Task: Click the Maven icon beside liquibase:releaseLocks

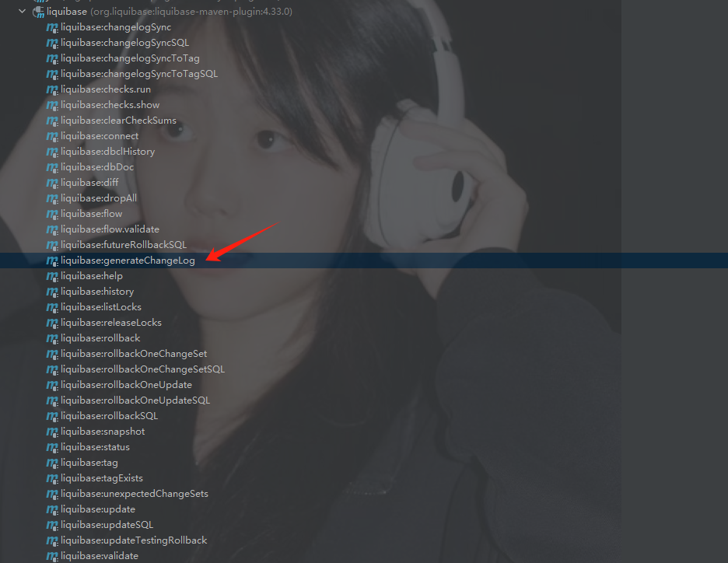Action: pos(52,323)
